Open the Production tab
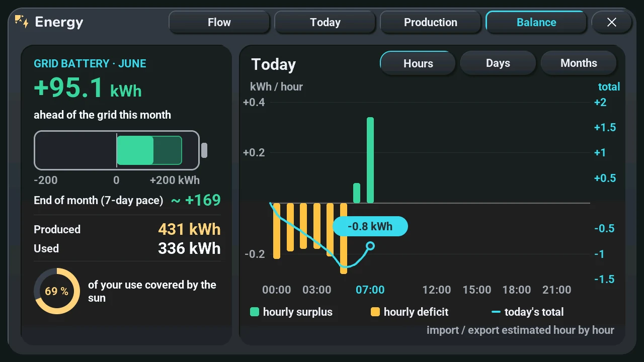The width and height of the screenshot is (644, 362). click(431, 22)
